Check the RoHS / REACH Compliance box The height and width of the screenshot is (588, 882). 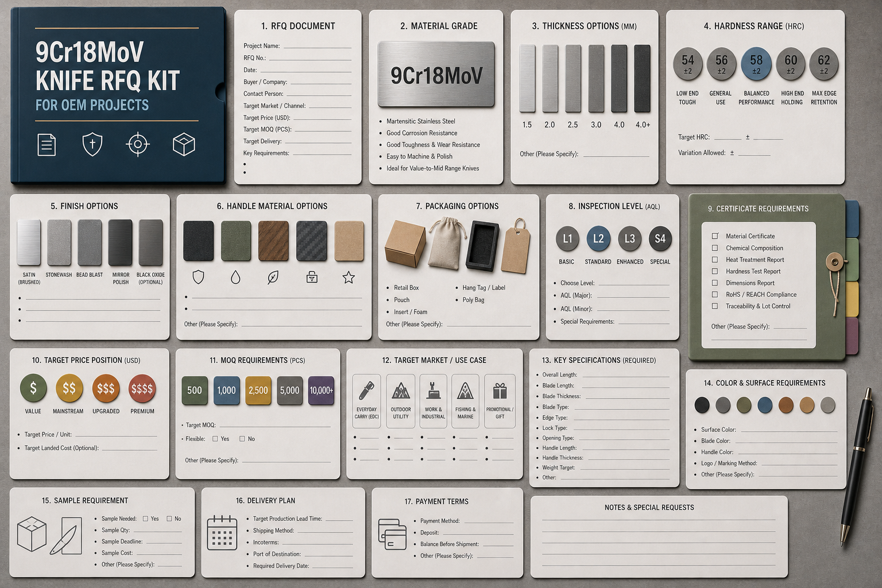pyautogui.click(x=715, y=295)
